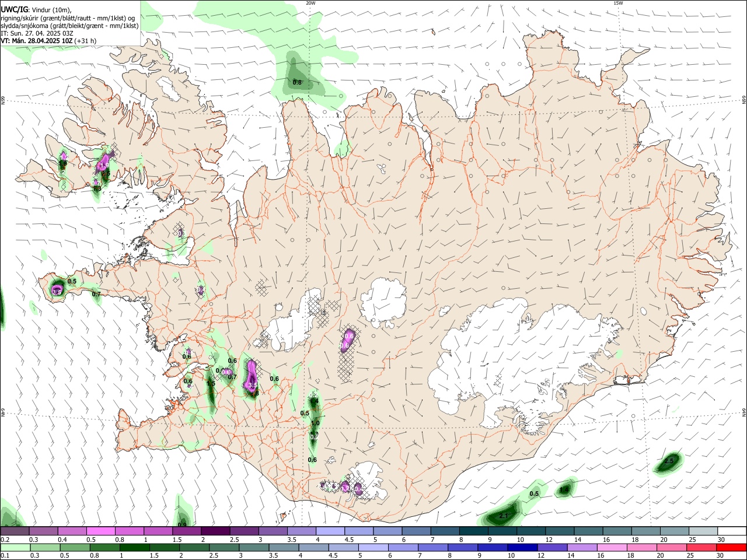Select the crimson swatch labeled 25 in the lower legend
747x560 pixels.
click(x=701, y=547)
